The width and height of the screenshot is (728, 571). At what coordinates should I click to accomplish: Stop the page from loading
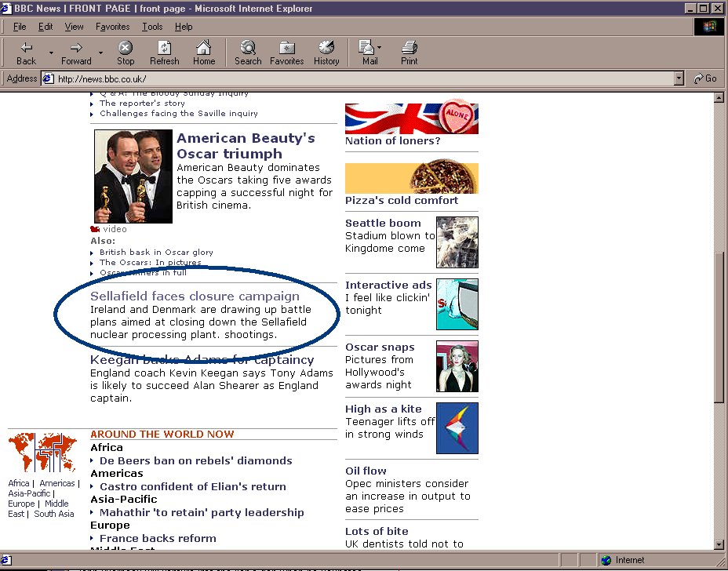pyautogui.click(x=126, y=53)
